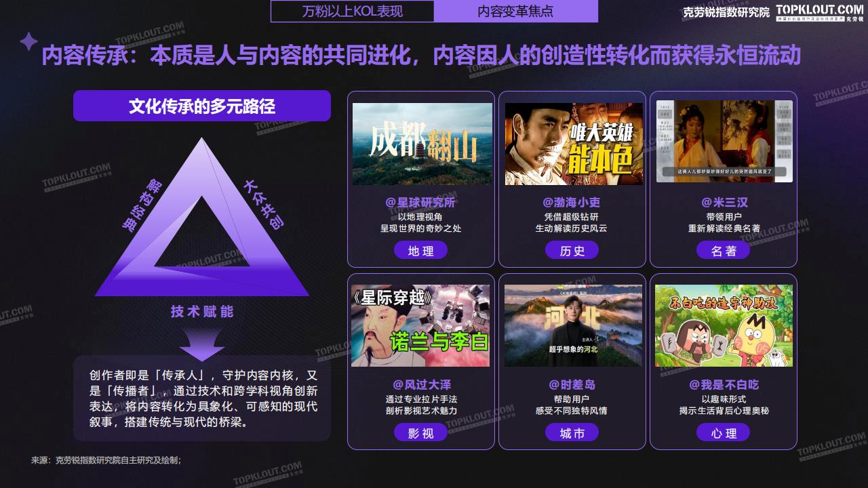Switch to the 万粉以上KOL表现 tab
Image resolution: width=868 pixels, height=488 pixels.
point(353,12)
